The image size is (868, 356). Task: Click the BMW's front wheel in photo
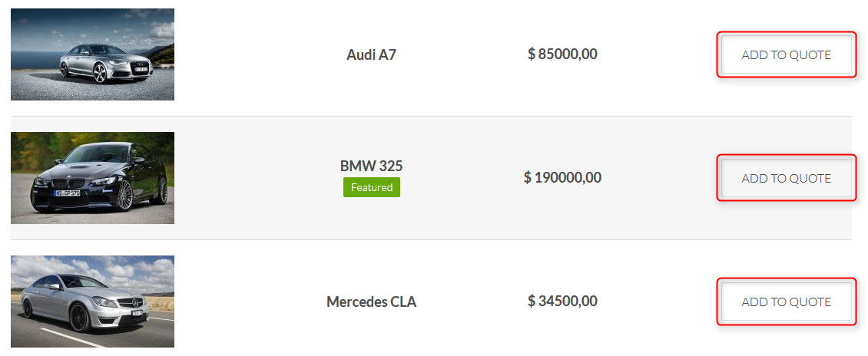click(125, 195)
